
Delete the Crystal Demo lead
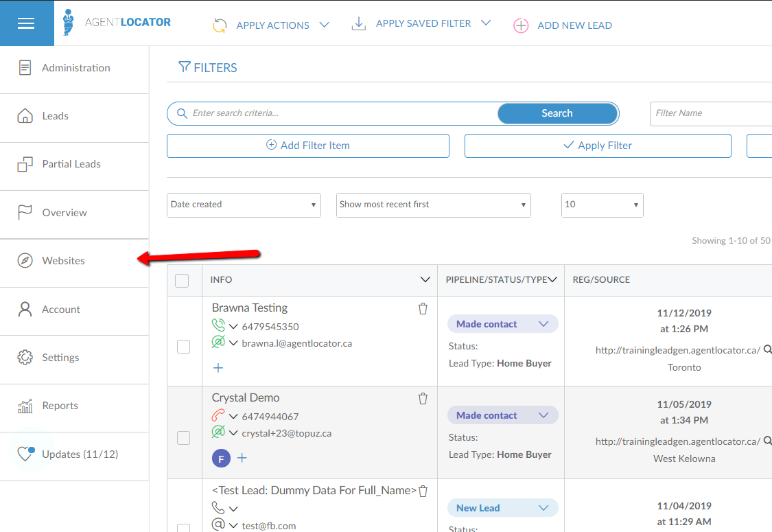423,399
